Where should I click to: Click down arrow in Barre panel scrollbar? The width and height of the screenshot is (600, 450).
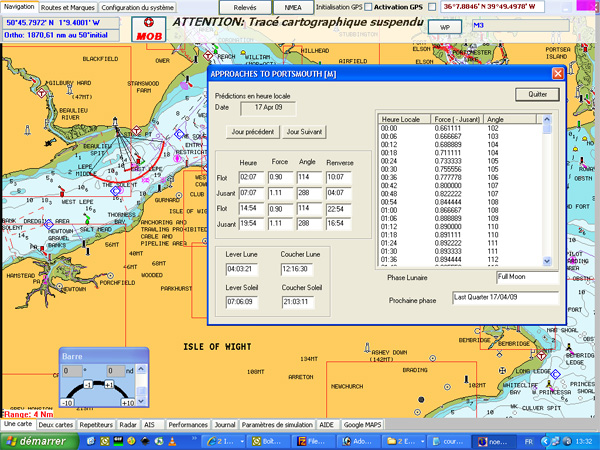(x=141, y=401)
